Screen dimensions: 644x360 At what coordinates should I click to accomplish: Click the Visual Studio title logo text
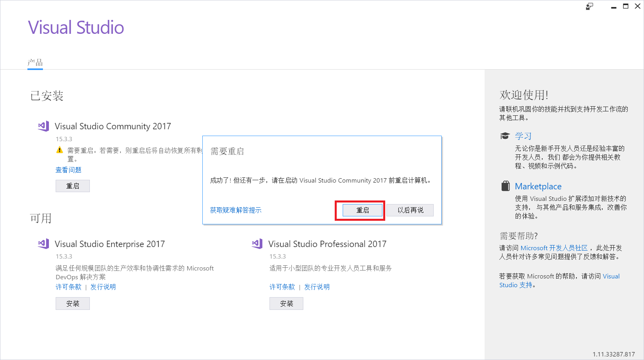(76, 27)
